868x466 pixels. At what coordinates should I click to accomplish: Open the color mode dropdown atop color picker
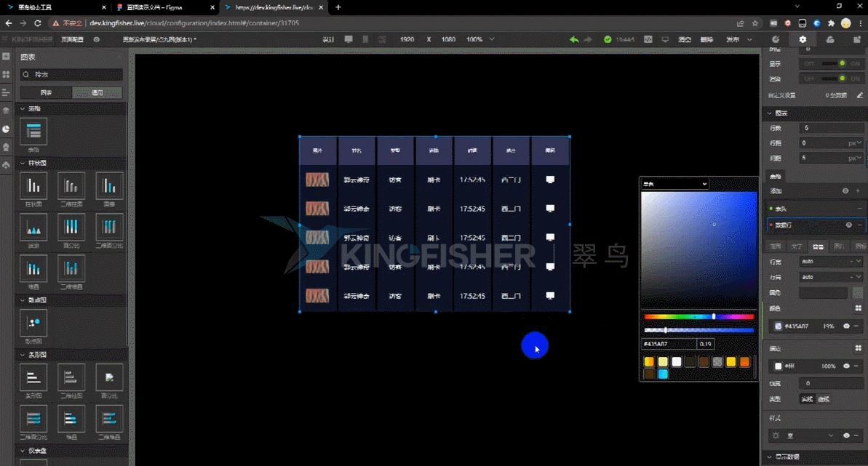click(674, 184)
